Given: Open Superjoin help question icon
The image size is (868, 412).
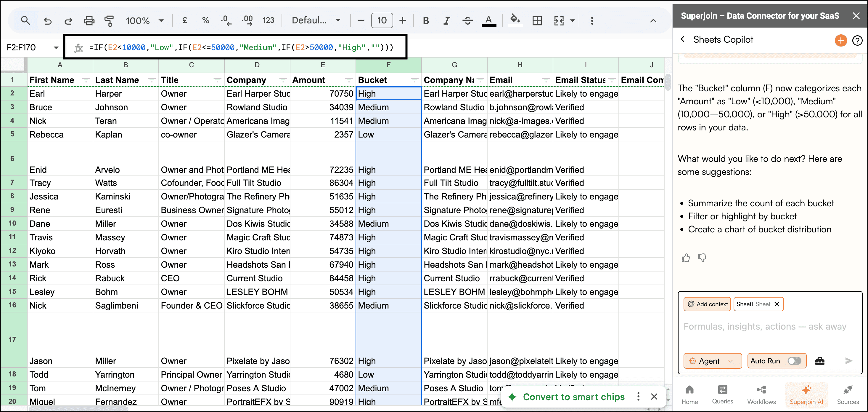Looking at the screenshot, I should [x=857, y=41].
